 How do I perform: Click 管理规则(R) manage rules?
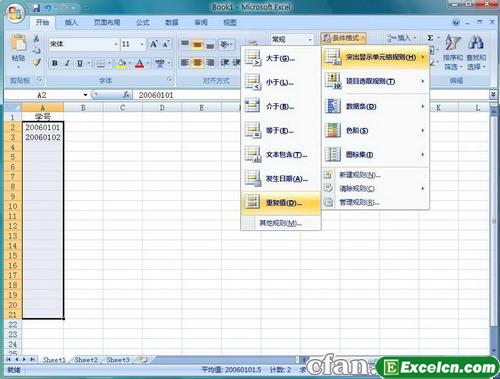[x=375, y=202]
